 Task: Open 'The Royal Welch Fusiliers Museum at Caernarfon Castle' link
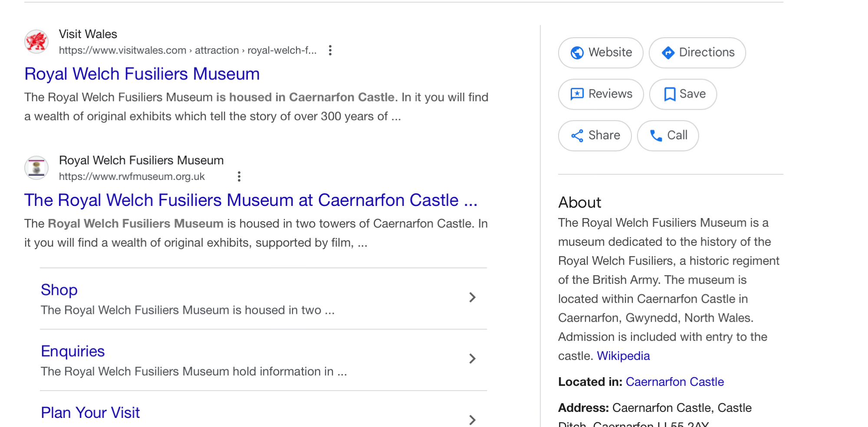pos(250,200)
